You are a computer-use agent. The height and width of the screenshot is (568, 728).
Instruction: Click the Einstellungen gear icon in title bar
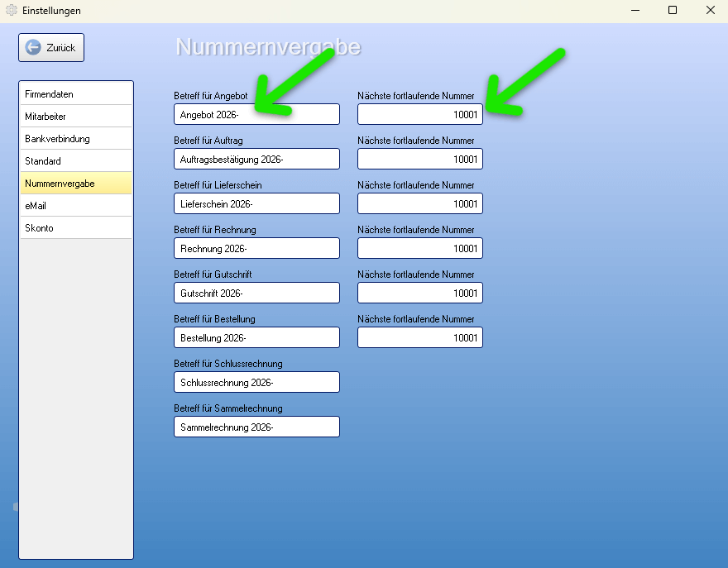pos(12,10)
